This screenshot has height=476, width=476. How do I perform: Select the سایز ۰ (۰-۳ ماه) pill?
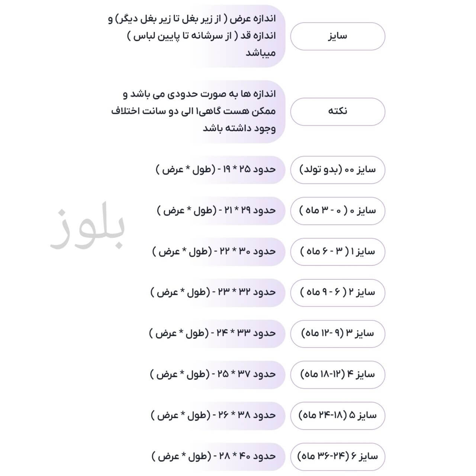[337, 210]
